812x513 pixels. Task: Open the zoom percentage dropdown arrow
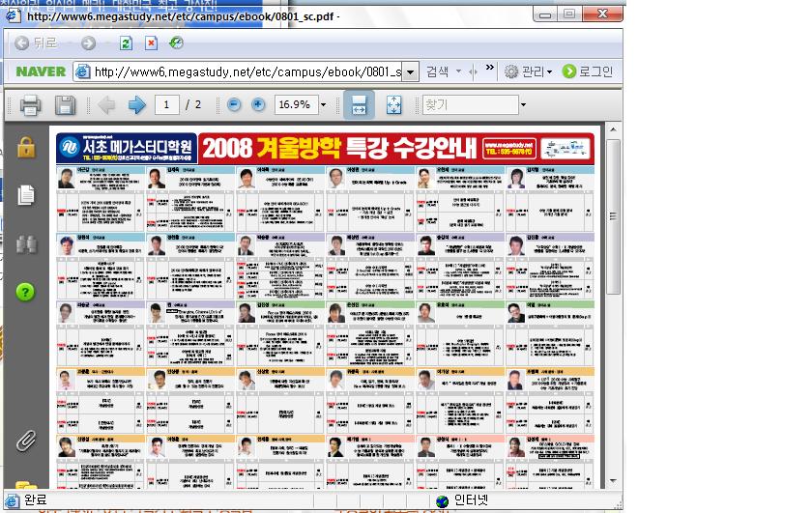click(x=324, y=105)
